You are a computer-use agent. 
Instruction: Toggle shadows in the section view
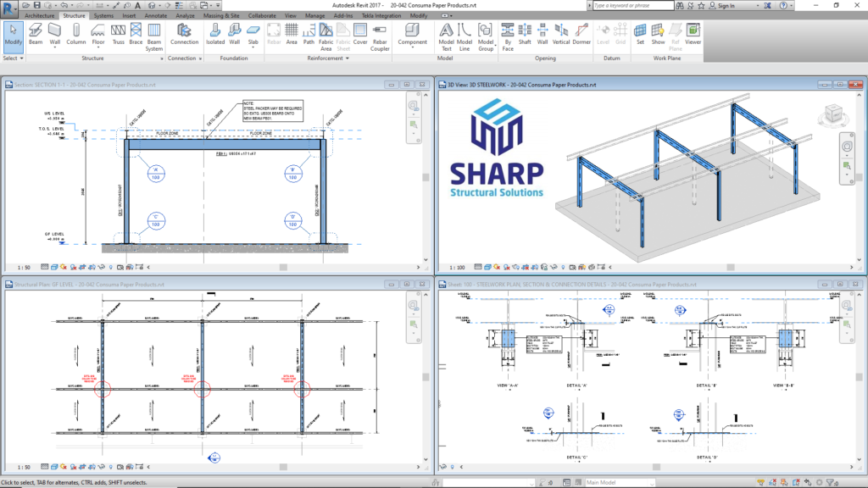click(x=73, y=265)
